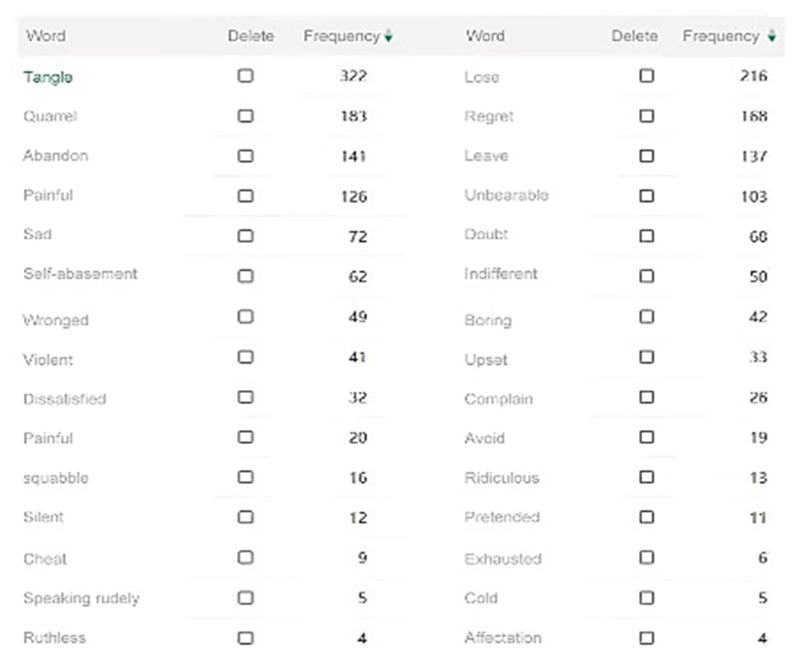The height and width of the screenshot is (672, 798).
Task: Toggle the Delete checkbox for Unbearable
Action: [x=646, y=196]
